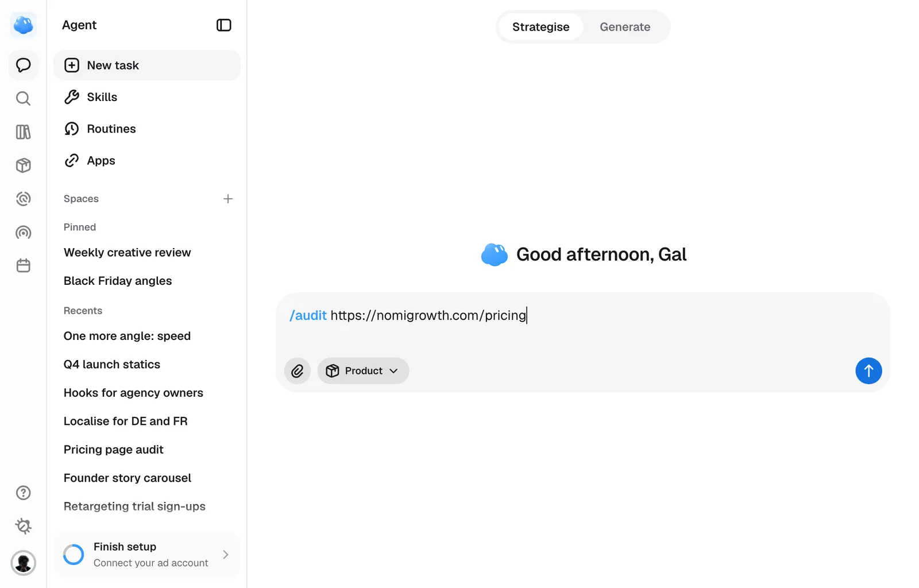Screen dimensions: 919x588
Task: Click the Spaces section header
Action: (81, 199)
